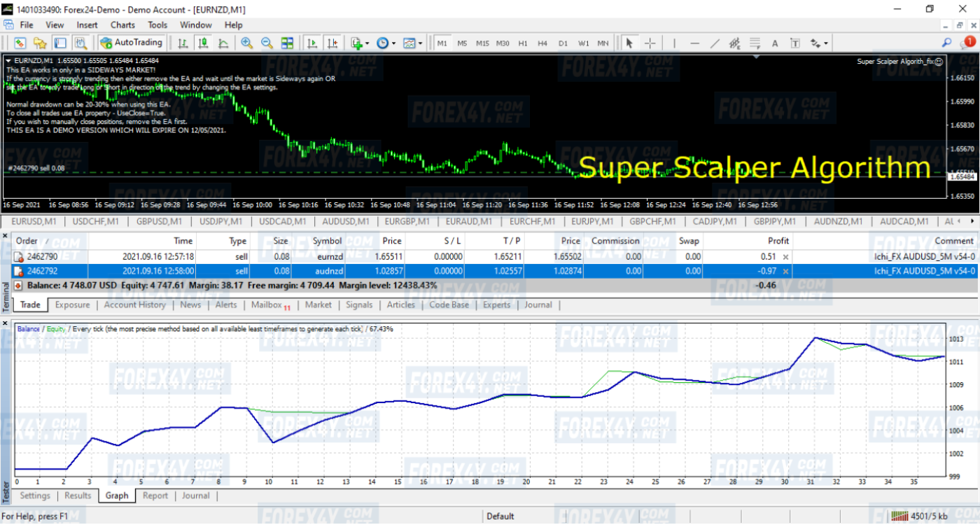This screenshot has height=525, width=980.
Task: Switch chart to line chart view
Action: (x=223, y=43)
